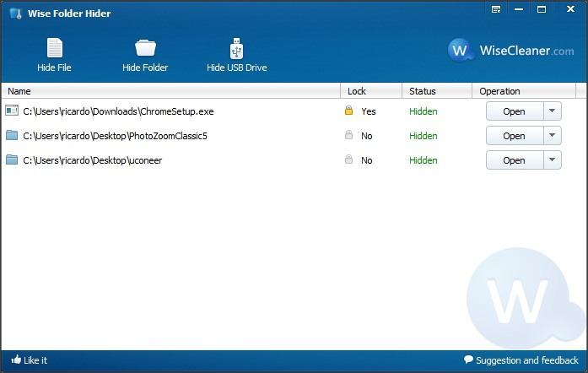
Task: Select the C:\Users\ricardo\Desktop\PhotoZoomClassic5 path
Action: (x=115, y=136)
